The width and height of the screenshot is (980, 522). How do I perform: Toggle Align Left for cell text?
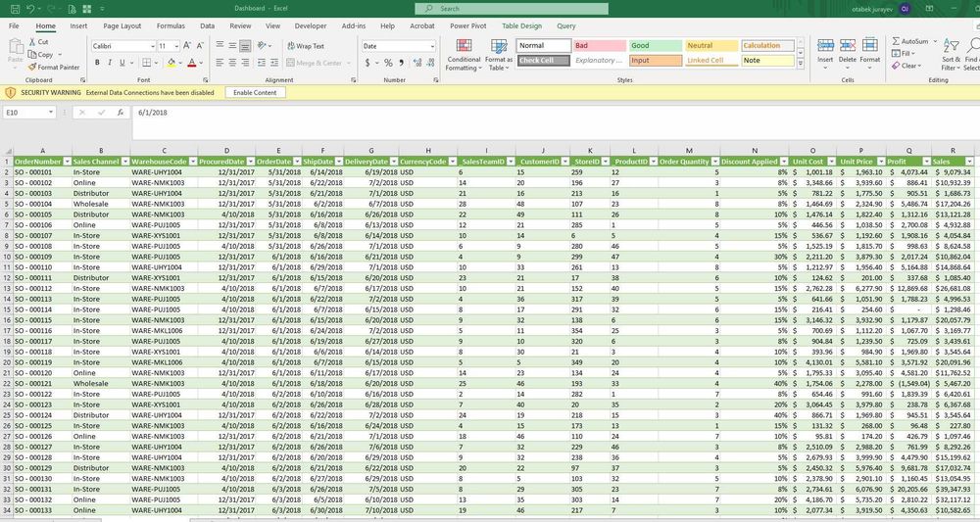pyautogui.click(x=220, y=63)
